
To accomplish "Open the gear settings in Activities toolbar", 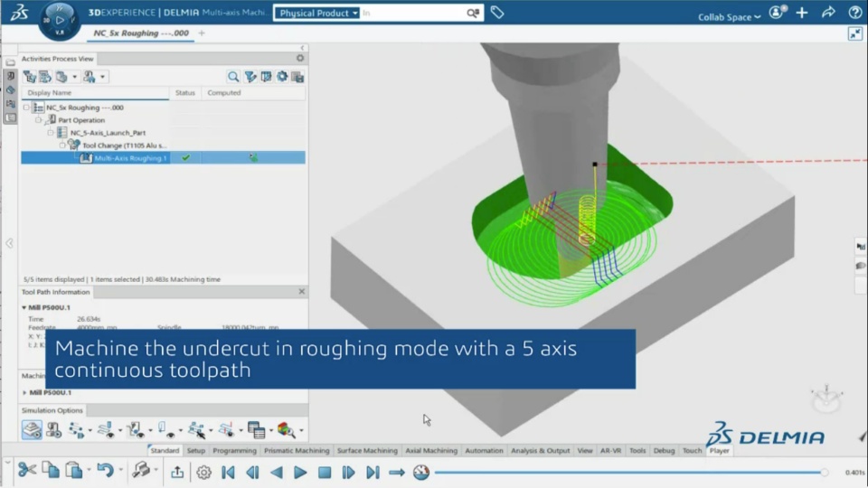I will point(282,76).
